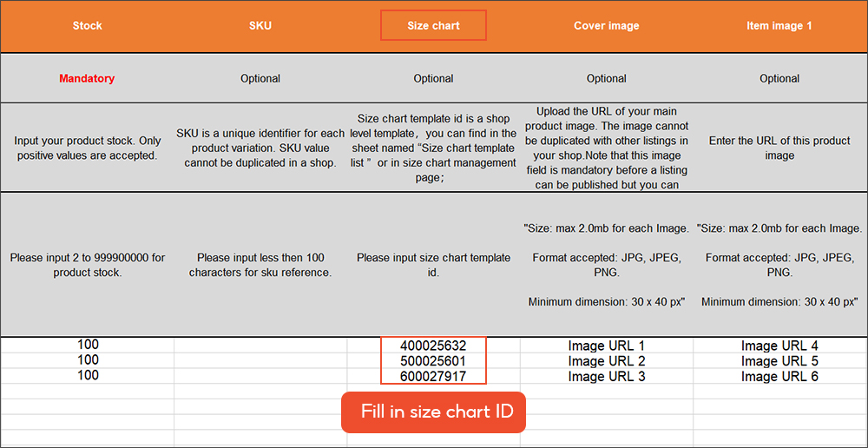Viewport: 868px width, 448px height.
Task: Select the Image URL 1 cell
Action: click(x=606, y=346)
